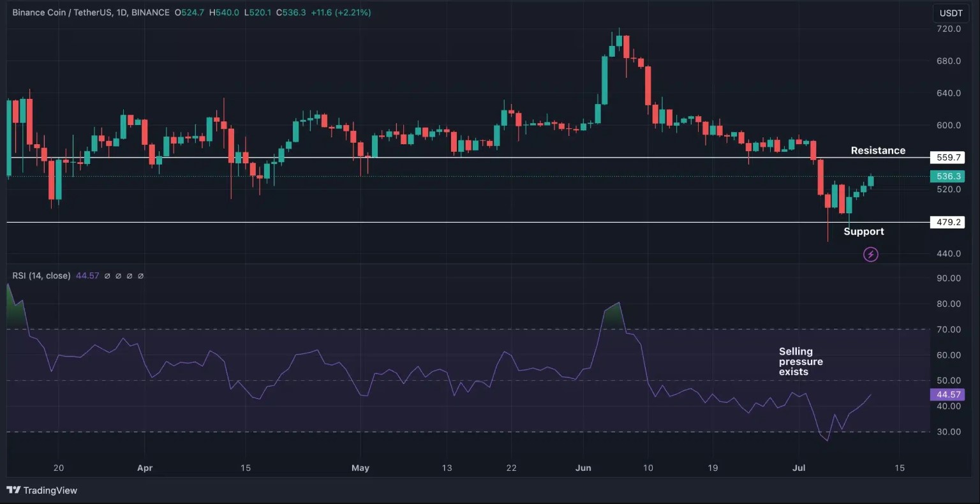Click the purple lightning bolt event icon
This screenshot has width=980, height=504.
(871, 255)
